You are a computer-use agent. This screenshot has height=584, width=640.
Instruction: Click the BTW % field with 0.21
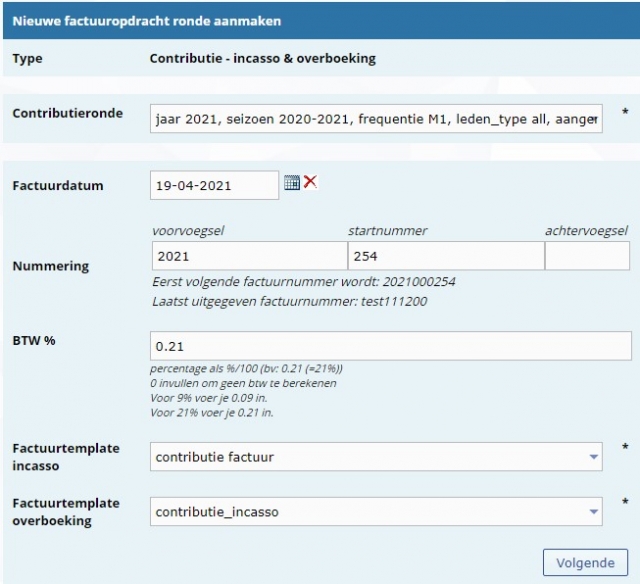coord(390,346)
